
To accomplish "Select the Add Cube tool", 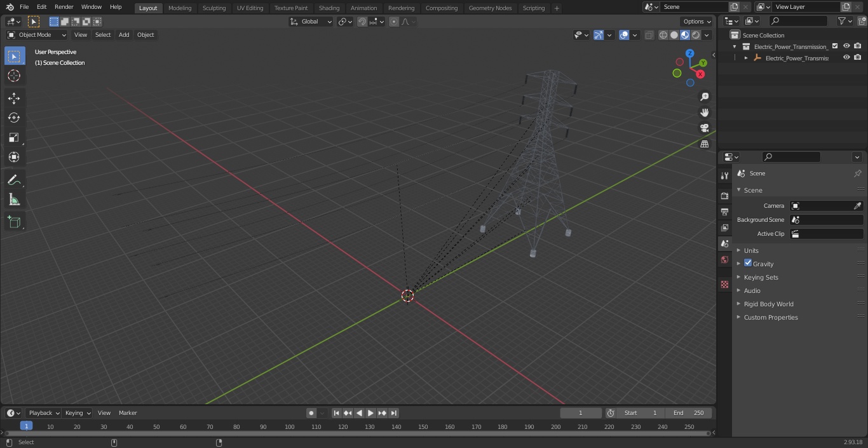I will pos(14,222).
